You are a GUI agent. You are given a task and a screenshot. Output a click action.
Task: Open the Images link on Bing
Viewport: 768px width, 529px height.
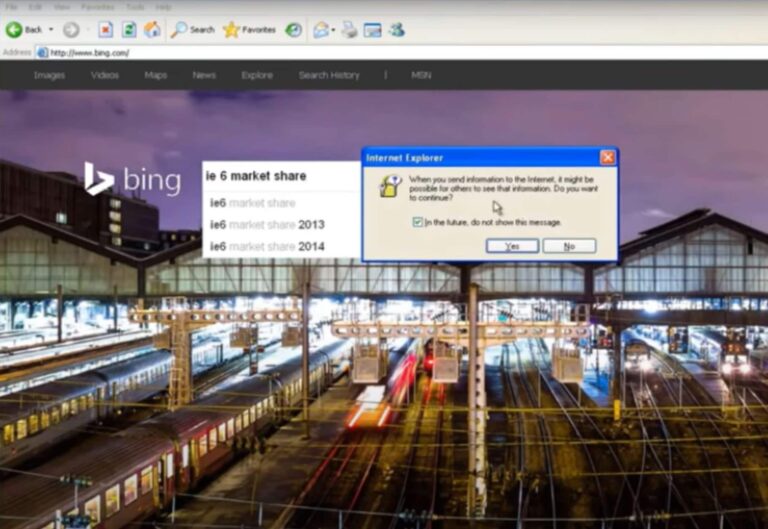(49, 75)
